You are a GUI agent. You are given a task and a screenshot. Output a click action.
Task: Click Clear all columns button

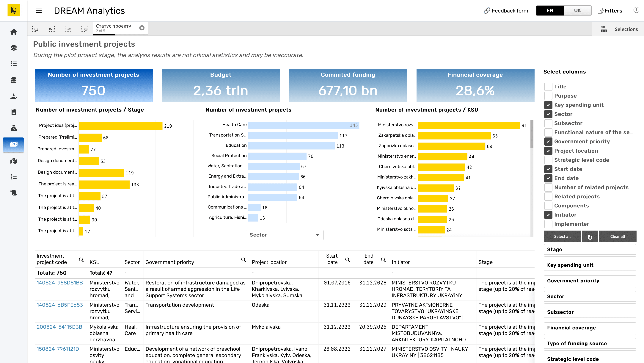click(618, 237)
